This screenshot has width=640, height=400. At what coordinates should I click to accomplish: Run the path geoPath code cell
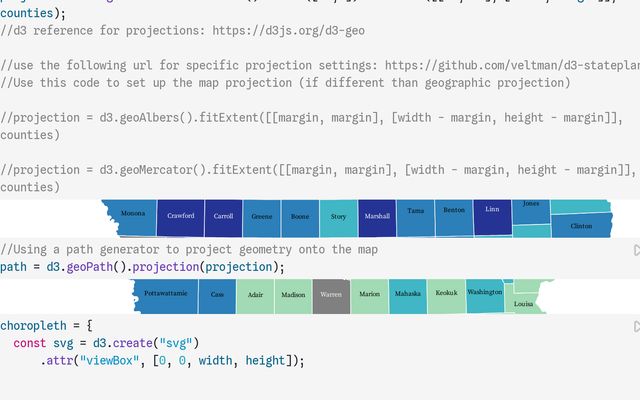click(636, 250)
